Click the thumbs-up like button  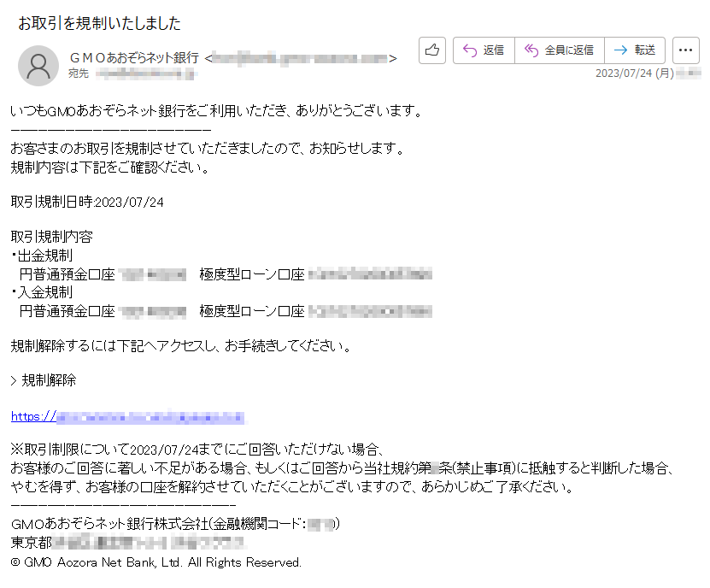point(432,50)
